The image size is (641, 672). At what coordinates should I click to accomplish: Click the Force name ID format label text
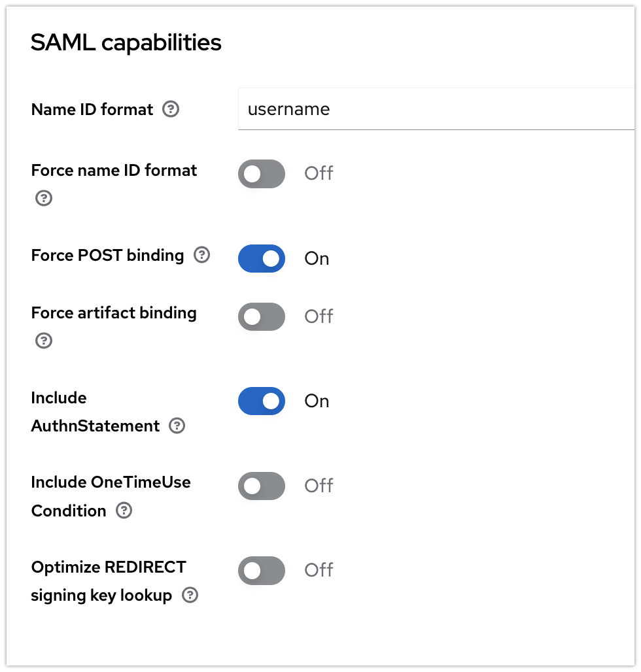114,170
